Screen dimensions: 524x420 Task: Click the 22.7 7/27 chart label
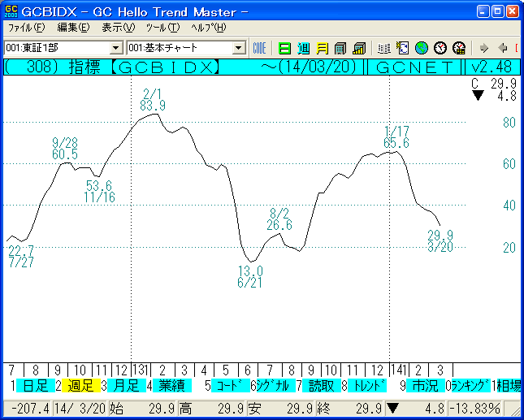[x=21, y=256]
